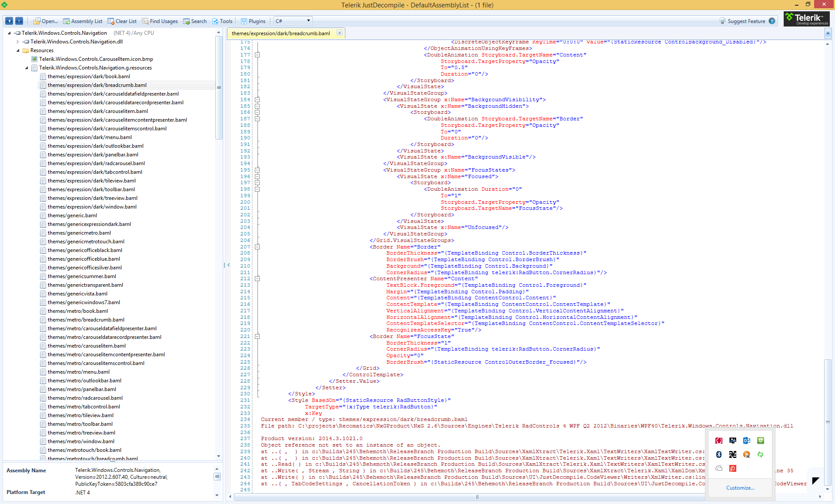
Task: Click the Resources folder icon
Action: [26, 50]
